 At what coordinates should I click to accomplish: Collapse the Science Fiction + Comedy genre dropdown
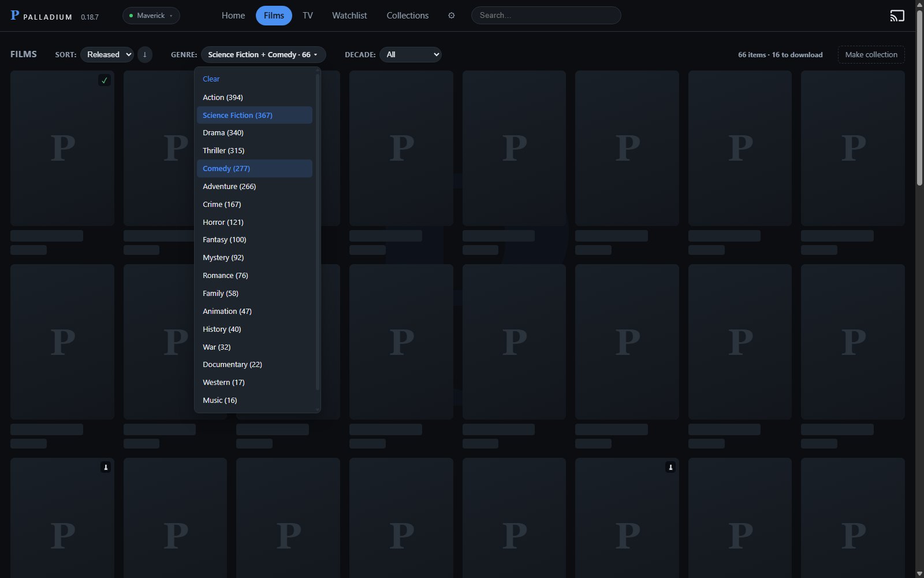pyautogui.click(x=263, y=54)
